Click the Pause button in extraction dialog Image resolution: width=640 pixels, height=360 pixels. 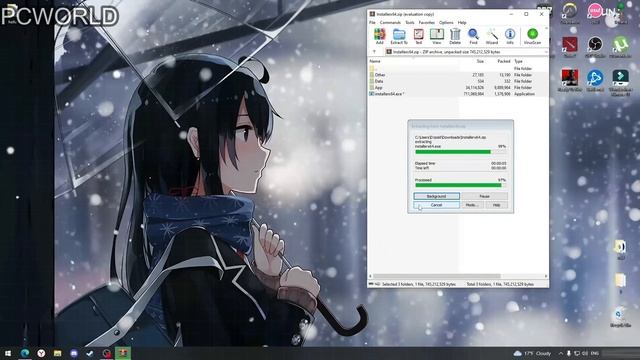pos(484,196)
